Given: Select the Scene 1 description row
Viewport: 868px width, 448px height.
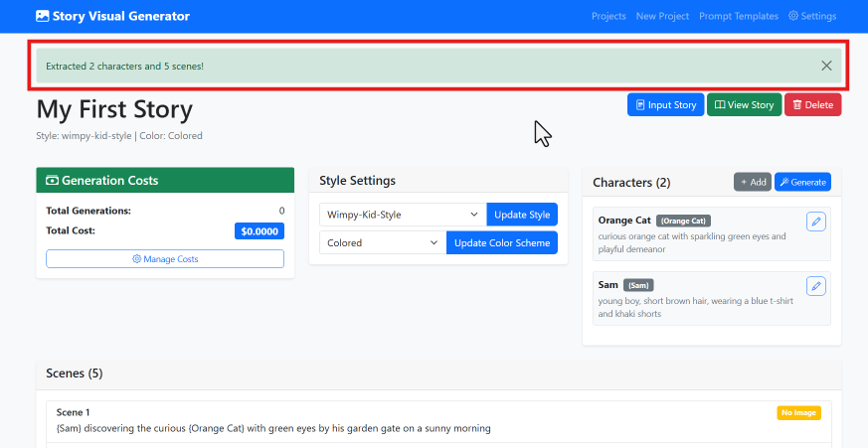Looking at the screenshot, I should click(x=273, y=428).
